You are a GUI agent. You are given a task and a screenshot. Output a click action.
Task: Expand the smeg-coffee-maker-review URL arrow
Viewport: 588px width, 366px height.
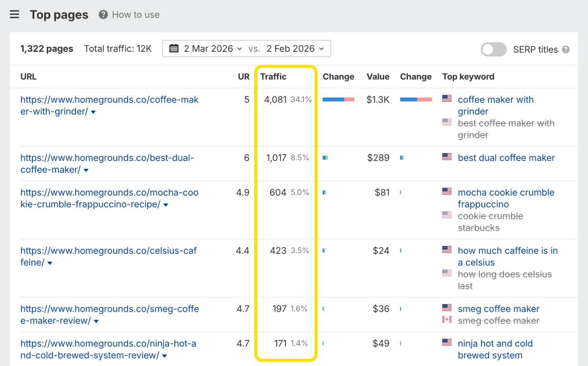point(96,321)
